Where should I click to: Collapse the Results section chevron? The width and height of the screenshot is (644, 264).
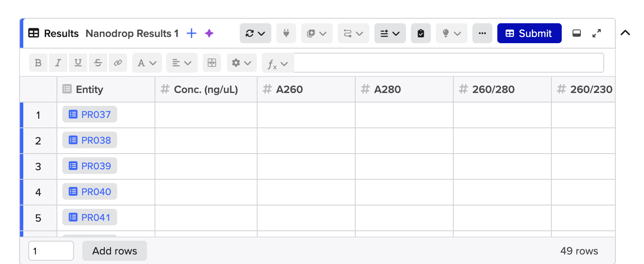(625, 32)
